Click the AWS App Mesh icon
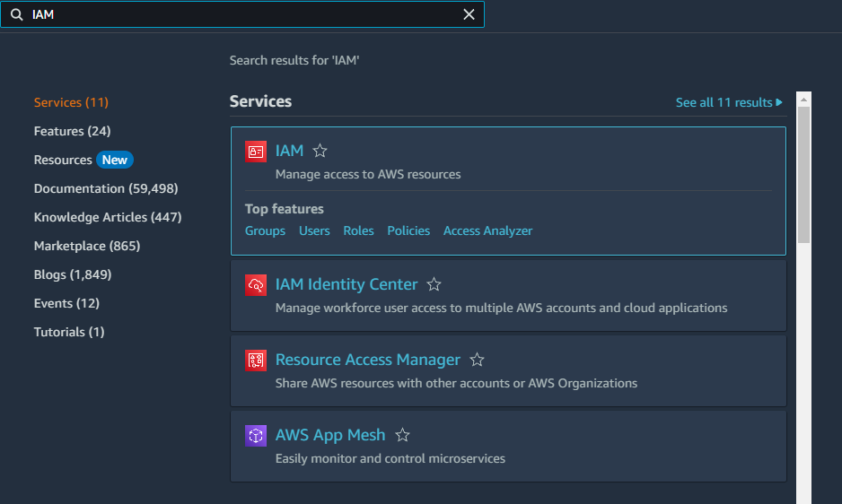 click(x=256, y=436)
